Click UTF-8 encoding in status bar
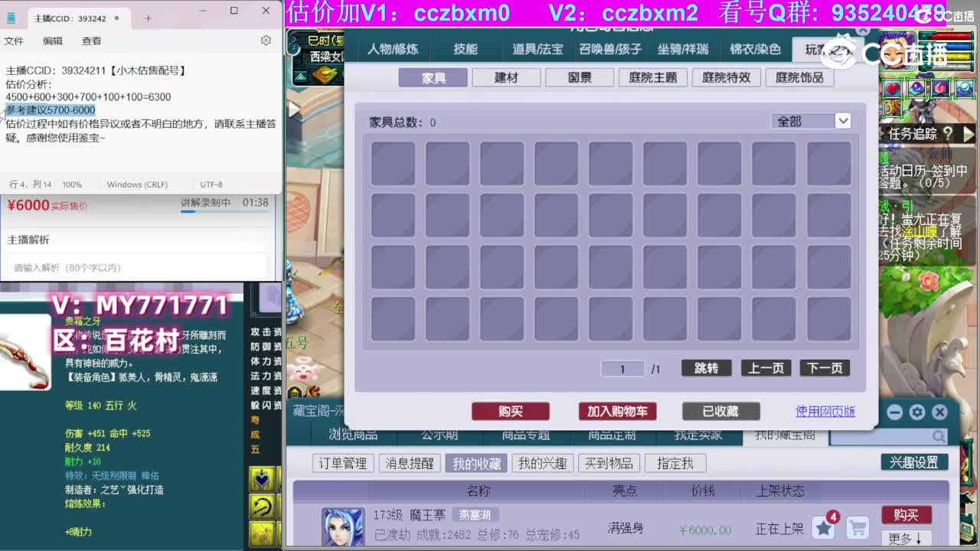The image size is (980, 551). pos(211,184)
